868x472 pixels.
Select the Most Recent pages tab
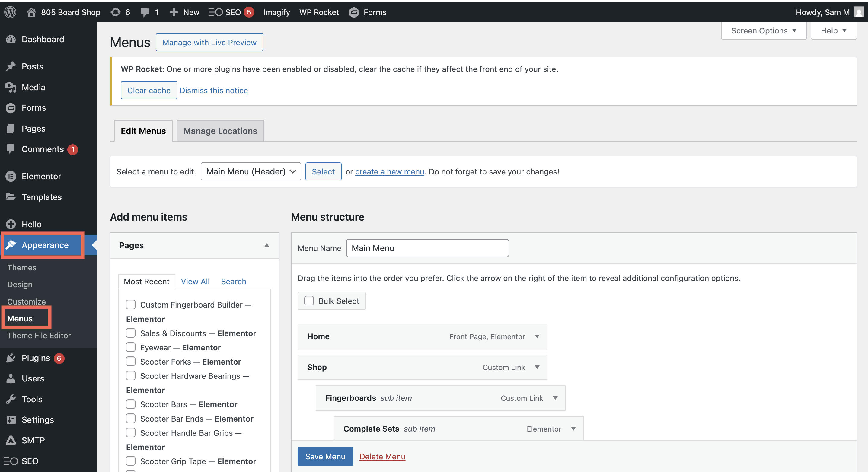[147, 281]
